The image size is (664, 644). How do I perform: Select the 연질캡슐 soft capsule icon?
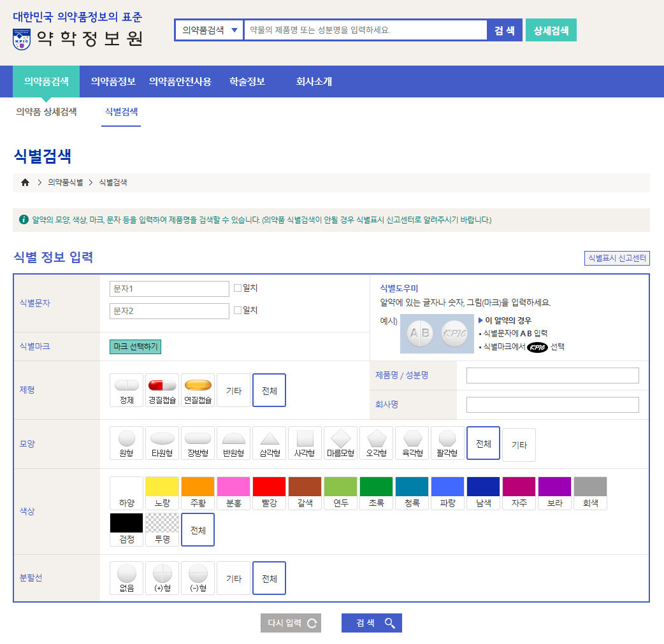198,388
